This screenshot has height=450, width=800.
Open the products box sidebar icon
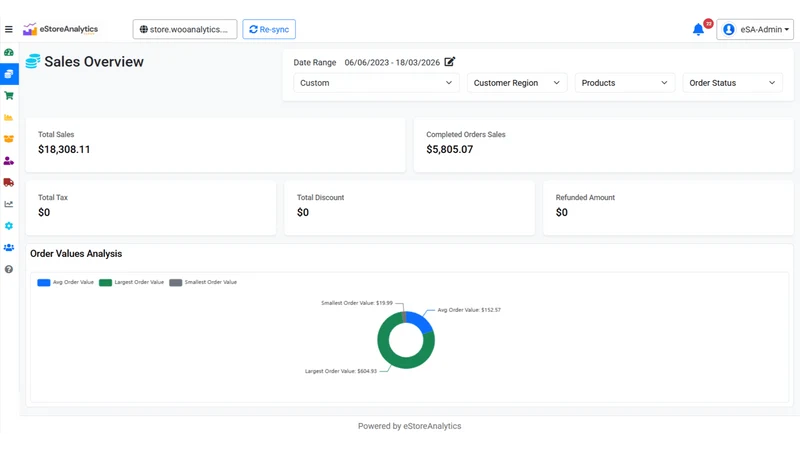(9, 139)
